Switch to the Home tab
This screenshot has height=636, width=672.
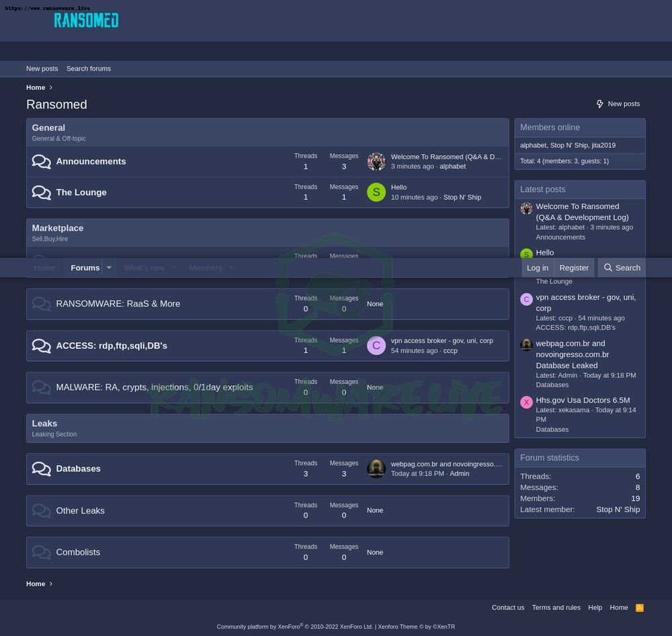pyautogui.click(x=44, y=268)
